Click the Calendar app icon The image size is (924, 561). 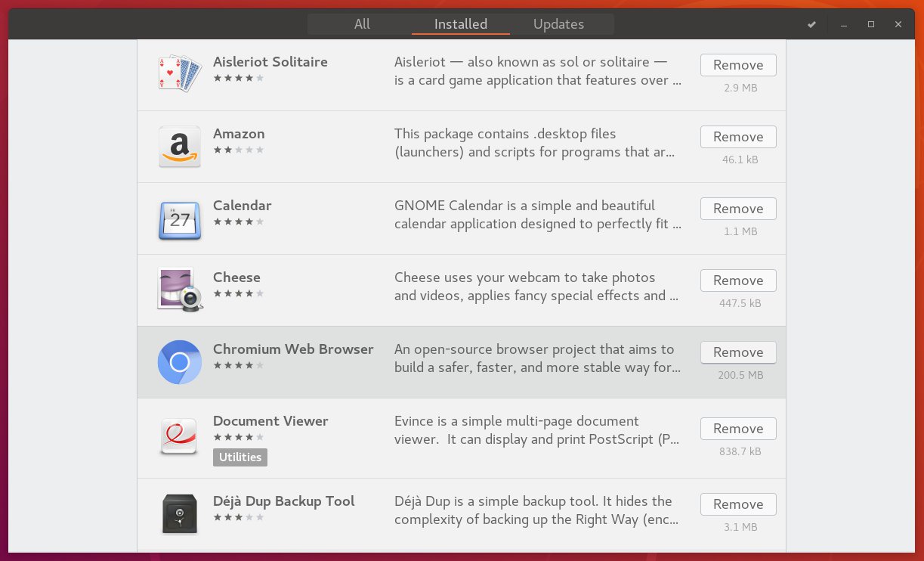tap(179, 219)
